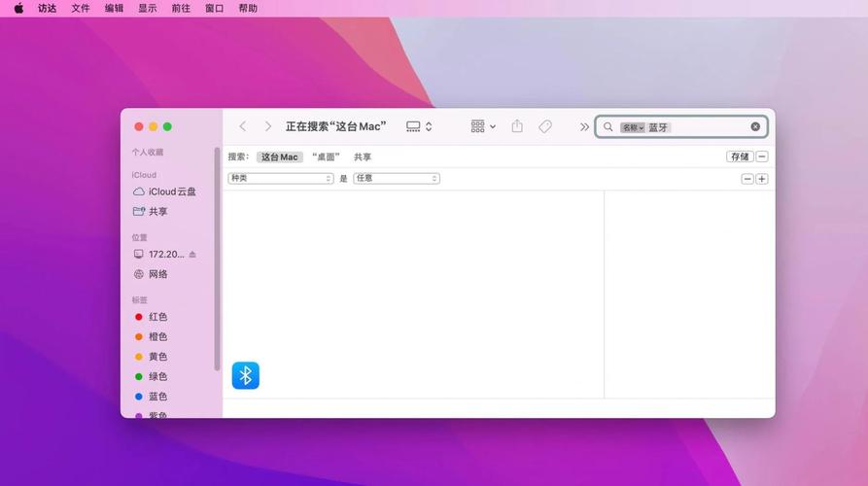Click the tag toolbar icon

coord(545,126)
